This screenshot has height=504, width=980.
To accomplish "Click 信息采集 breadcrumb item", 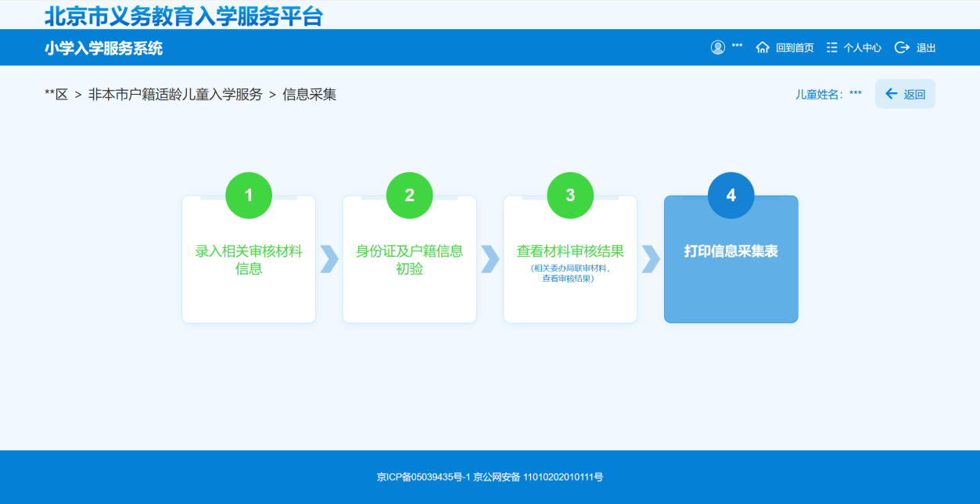I will coord(310,95).
